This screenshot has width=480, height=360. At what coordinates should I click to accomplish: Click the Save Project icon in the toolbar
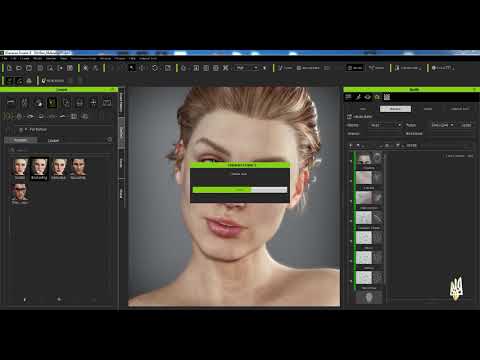tap(29, 68)
